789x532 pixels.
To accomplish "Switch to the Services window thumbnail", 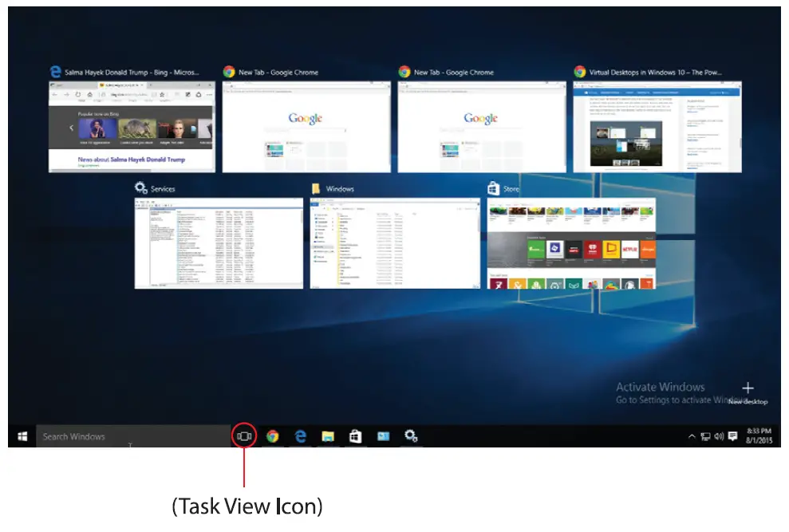I will tap(219, 242).
